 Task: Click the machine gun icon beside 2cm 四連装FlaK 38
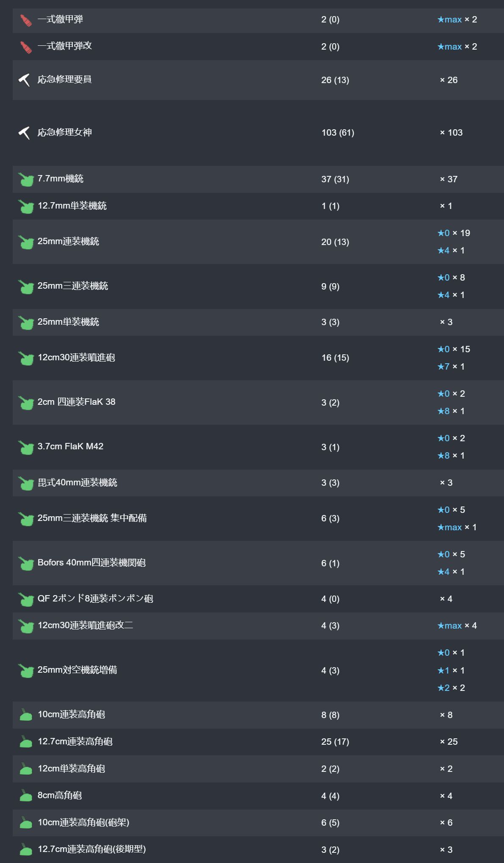[26, 403]
